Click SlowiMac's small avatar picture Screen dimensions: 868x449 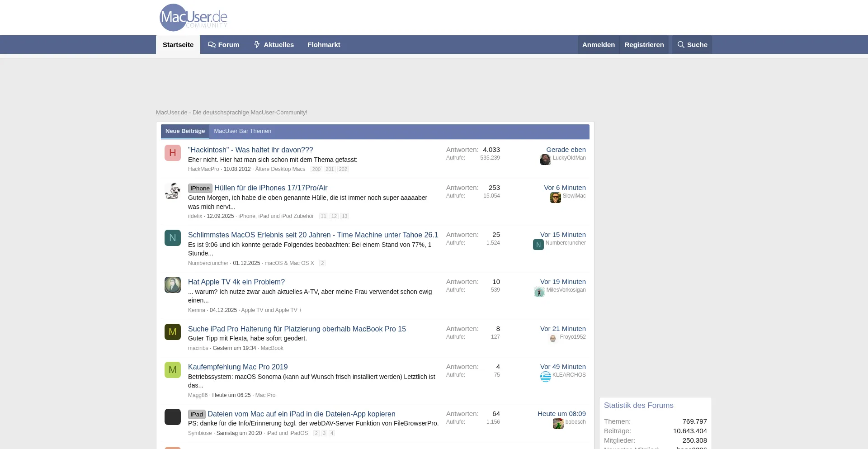555,198
